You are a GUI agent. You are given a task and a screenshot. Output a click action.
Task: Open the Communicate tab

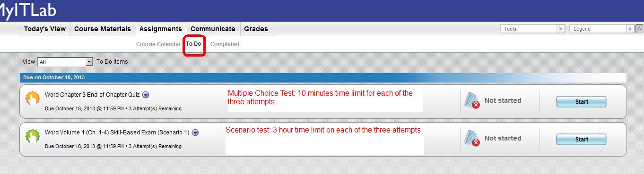(213, 29)
